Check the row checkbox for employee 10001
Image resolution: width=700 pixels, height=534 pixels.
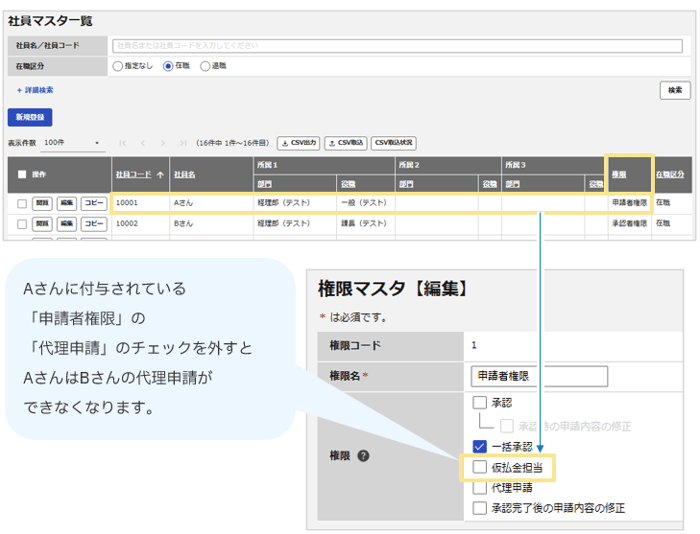22,204
